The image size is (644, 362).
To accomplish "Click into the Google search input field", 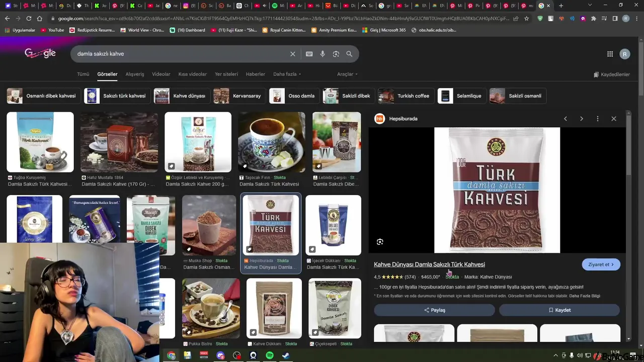I will point(181,54).
